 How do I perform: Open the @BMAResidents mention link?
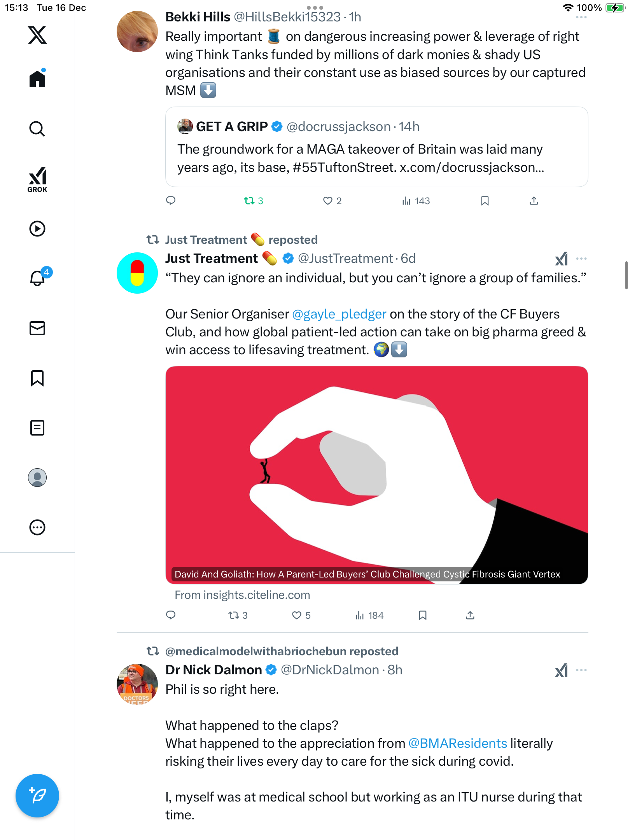pos(458,743)
